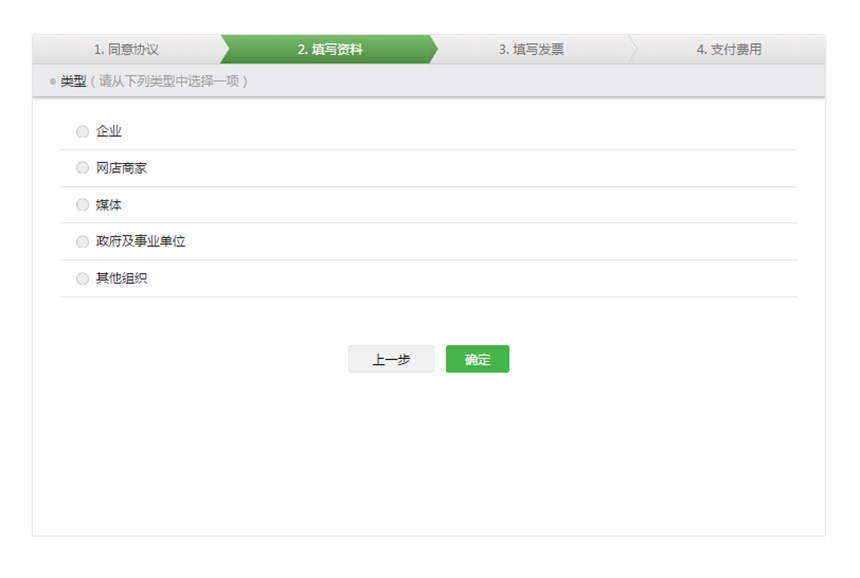Viewport: 860px width, 578px height.
Task: Choose the 媒体 radio option
Action: pyautogui.click(x=82, y=205)
